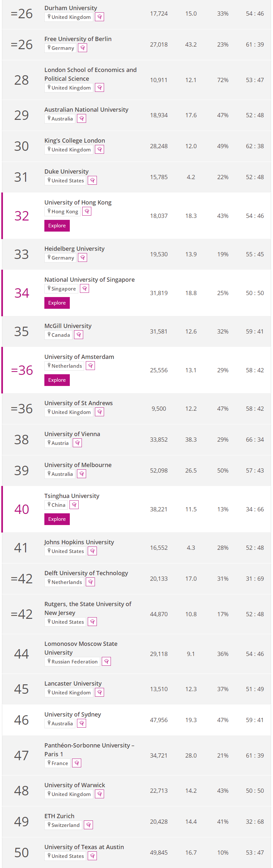This screenshot has height=868, width=273.
Task: Click graduation cap icon next to France tag
Action: pos(77,763)
